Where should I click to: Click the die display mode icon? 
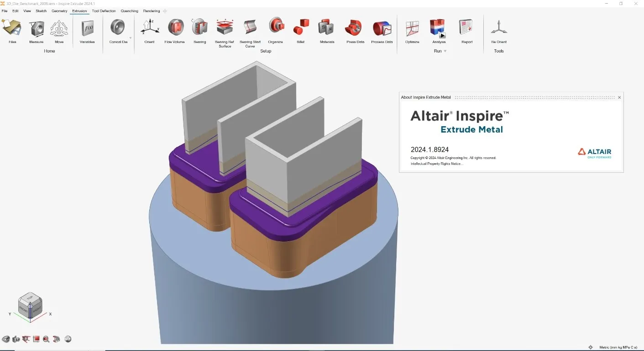(57, 339)
